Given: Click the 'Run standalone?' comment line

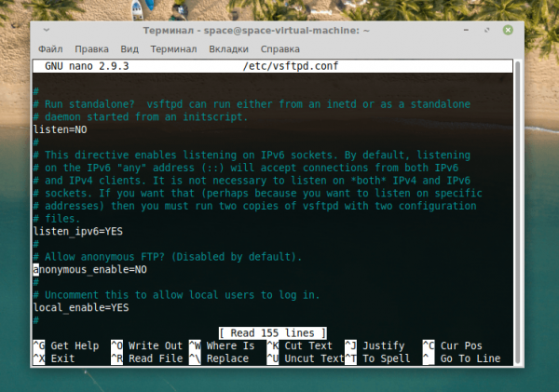Looking at the screenshot, I should 252,104.
